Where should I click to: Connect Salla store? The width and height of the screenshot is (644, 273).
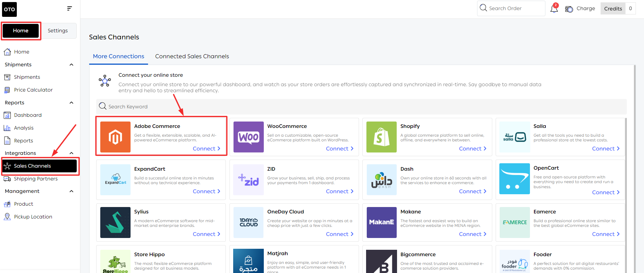point(606,148)
